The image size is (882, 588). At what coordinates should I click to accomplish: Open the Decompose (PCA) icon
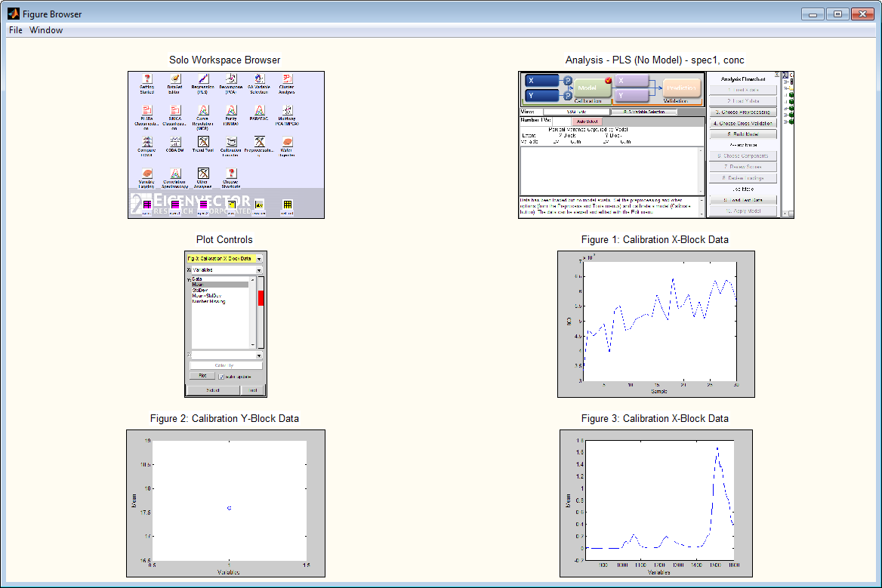click(x=231, y=79)
